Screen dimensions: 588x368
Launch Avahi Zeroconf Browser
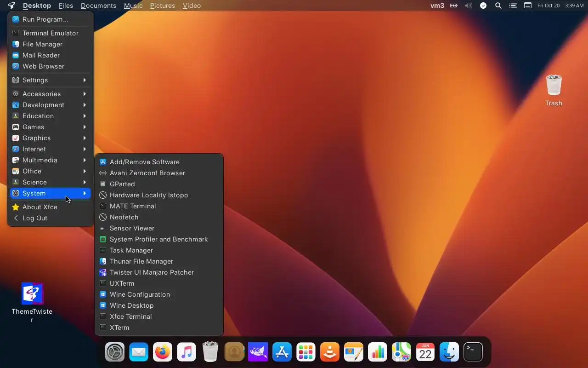(159, 173)
